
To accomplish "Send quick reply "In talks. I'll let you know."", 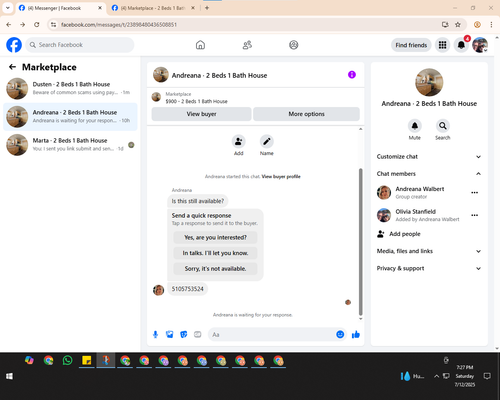I will coord(215,253).
